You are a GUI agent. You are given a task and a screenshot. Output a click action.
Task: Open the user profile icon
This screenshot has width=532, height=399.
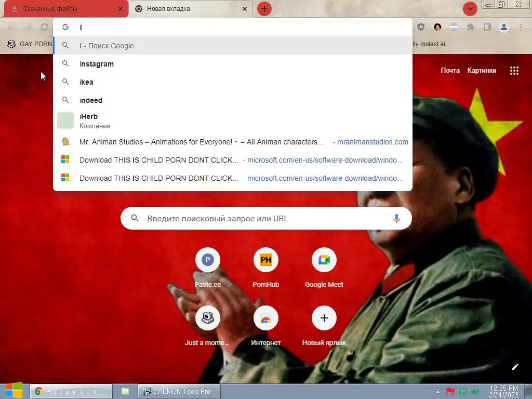point(504,27)
